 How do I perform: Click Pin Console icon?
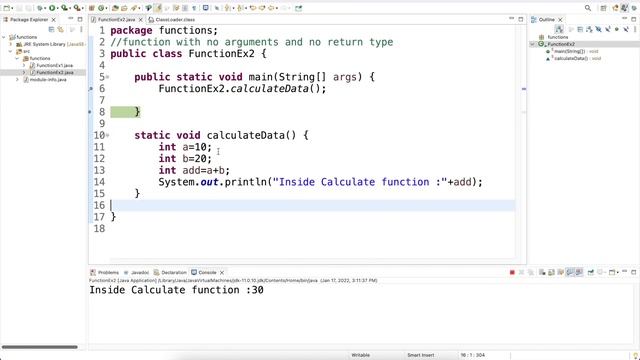point(591,272)
